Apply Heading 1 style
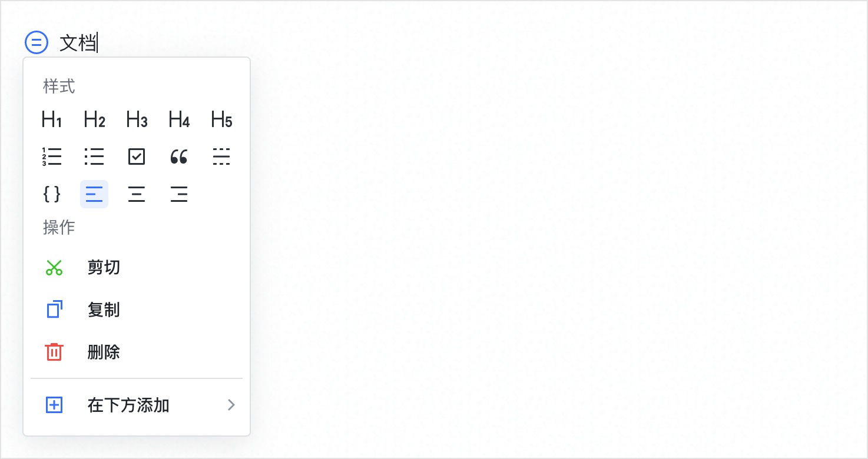Viewport: 868px width, 459px height. pyautogui.click(x=52, y=120)
